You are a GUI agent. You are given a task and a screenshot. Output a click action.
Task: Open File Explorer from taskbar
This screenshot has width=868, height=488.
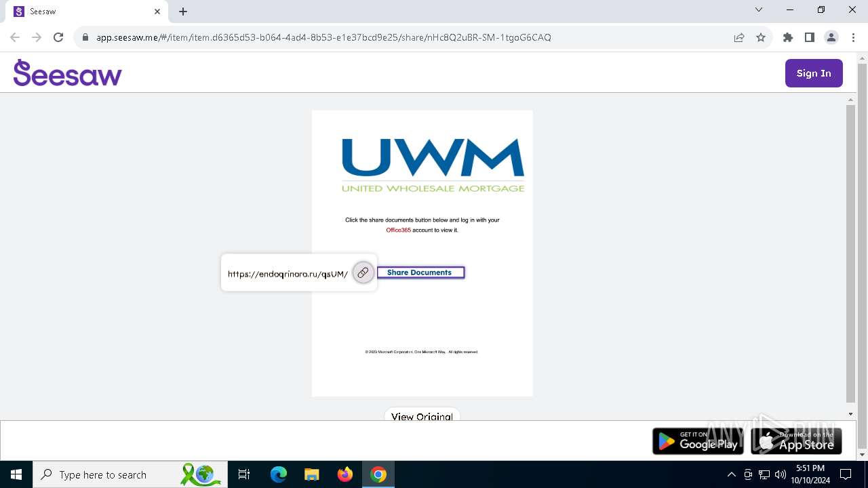[x=312, y=474]
